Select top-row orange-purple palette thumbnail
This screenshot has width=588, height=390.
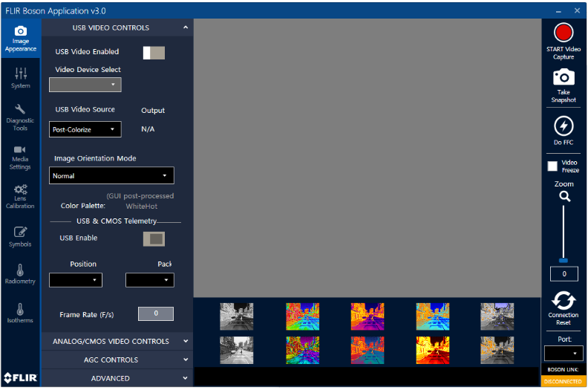(x=367, y=316)
